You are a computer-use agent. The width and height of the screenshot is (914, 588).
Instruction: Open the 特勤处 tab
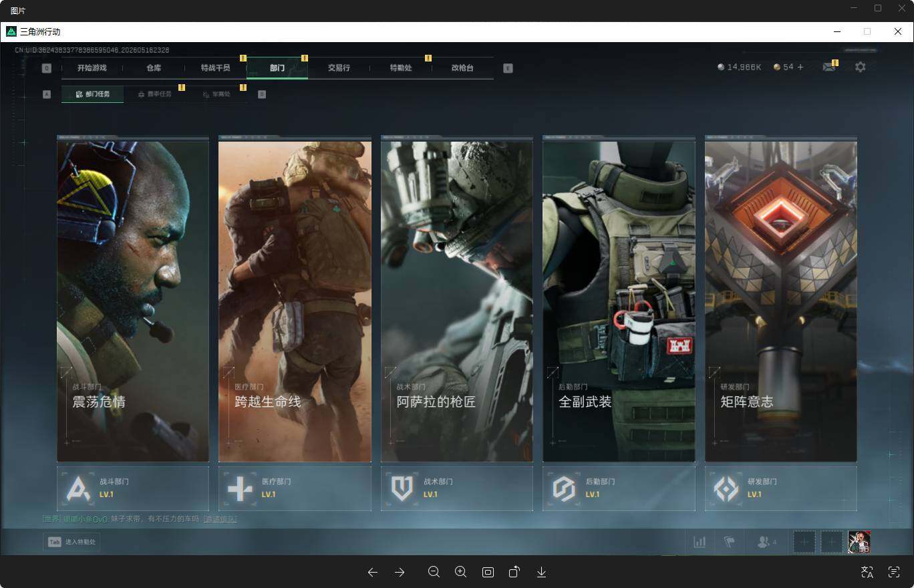pos(401,68)
